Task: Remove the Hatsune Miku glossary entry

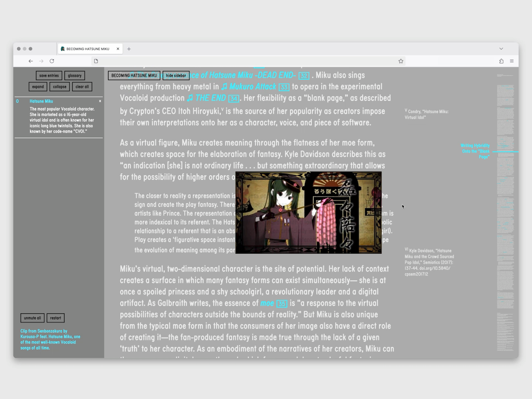Action: tap(100, 101)
